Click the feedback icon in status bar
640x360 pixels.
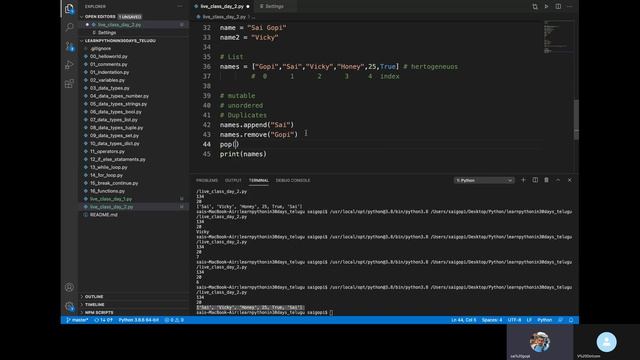(x=560, y=320)
